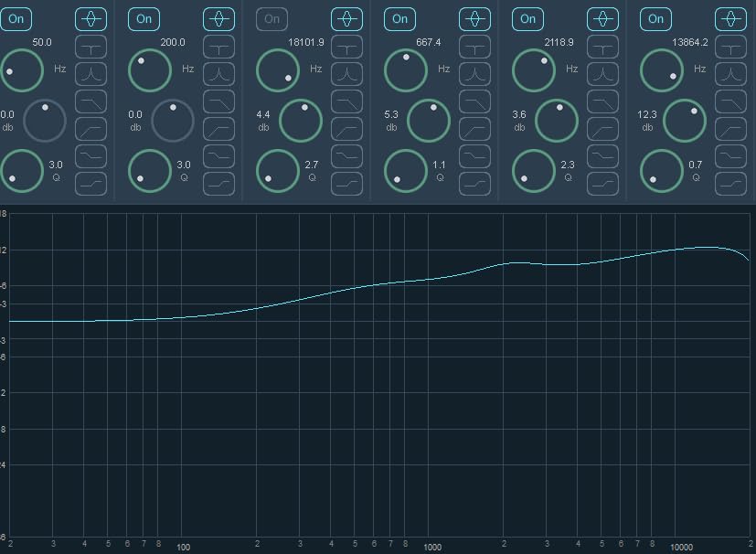
Task: Click the gain knob set to 12.3 db
Action: click(685, 121)
